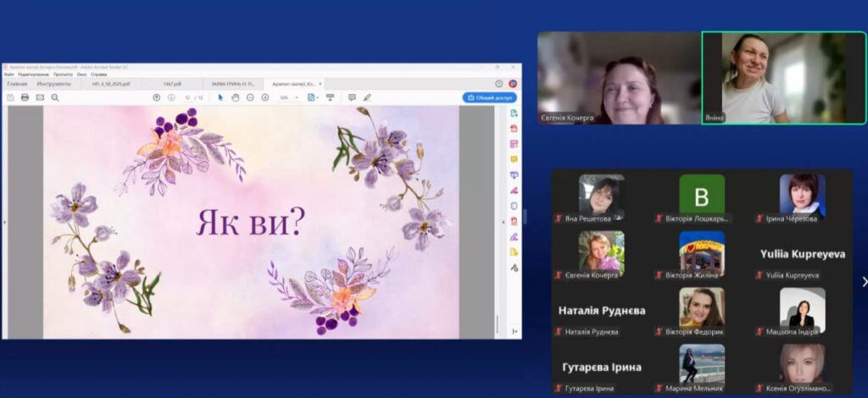This screenshot has width=868, height=398.
Task: Click the zoom out minus icon
Action: [x=250, y=97]
